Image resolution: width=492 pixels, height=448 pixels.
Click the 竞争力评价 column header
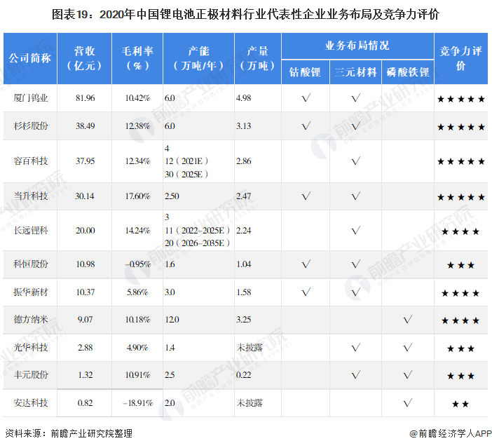coord(460,58)
